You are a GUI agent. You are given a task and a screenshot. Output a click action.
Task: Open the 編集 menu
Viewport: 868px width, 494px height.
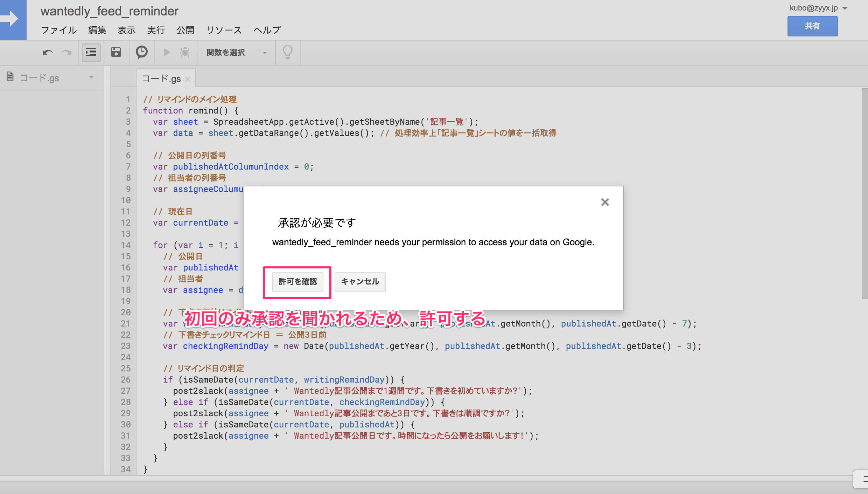(x=97, y=30)
